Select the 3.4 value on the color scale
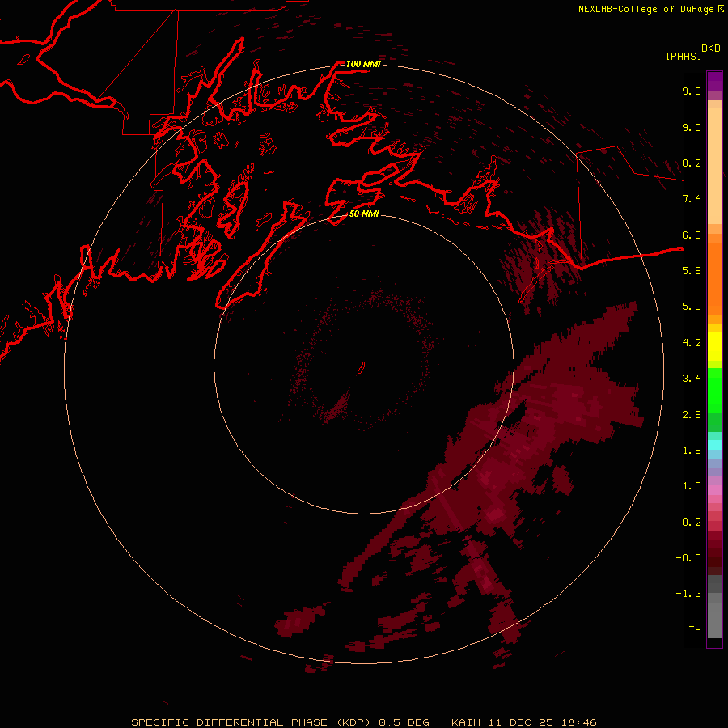 692,379
